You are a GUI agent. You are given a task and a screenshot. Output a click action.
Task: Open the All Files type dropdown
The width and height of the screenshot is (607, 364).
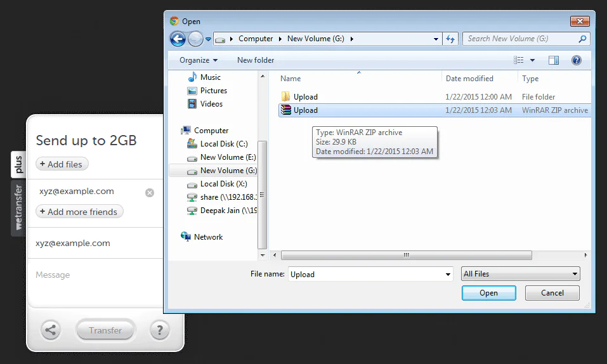pyautogui.click(x=520, y=274)
